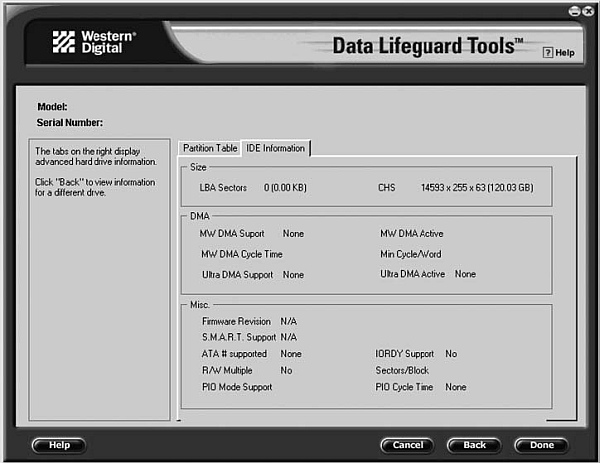600x463 pixels.
Task: Click the Min Cycle/Word label
Action: coord(411,254)
